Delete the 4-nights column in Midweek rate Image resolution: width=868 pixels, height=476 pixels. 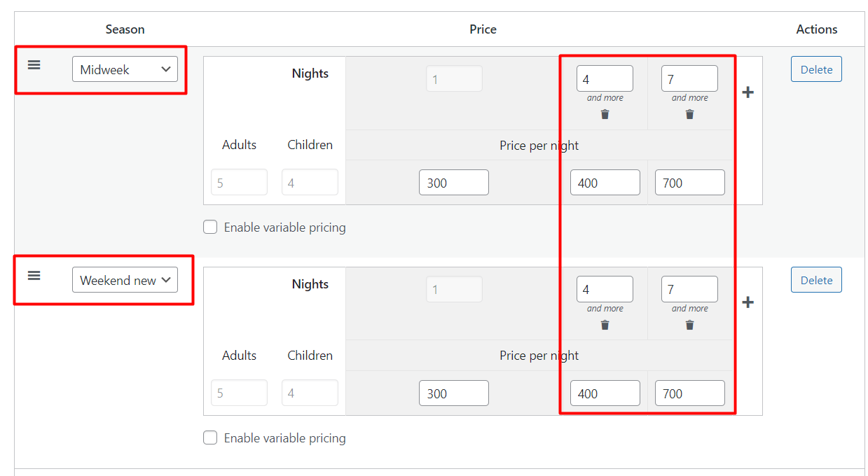605,114
